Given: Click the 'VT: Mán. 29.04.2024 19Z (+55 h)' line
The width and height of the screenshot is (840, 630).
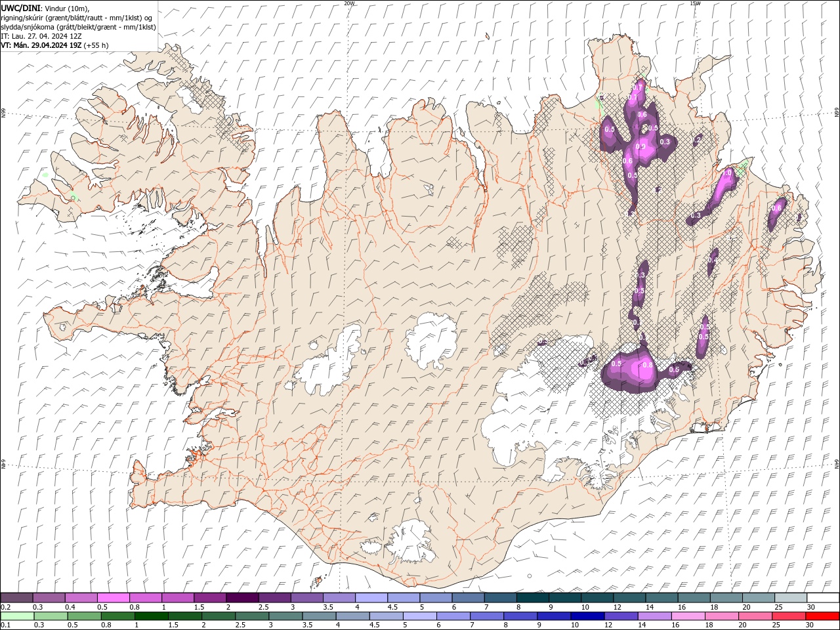Looking at the screenshot, I should pos(54,45).
